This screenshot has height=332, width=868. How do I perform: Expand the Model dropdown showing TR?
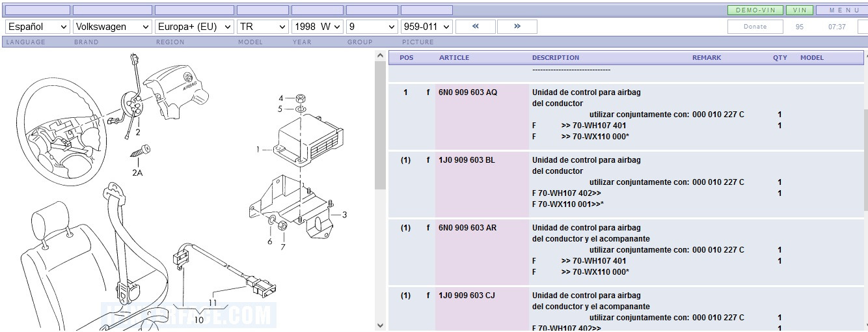262,27
